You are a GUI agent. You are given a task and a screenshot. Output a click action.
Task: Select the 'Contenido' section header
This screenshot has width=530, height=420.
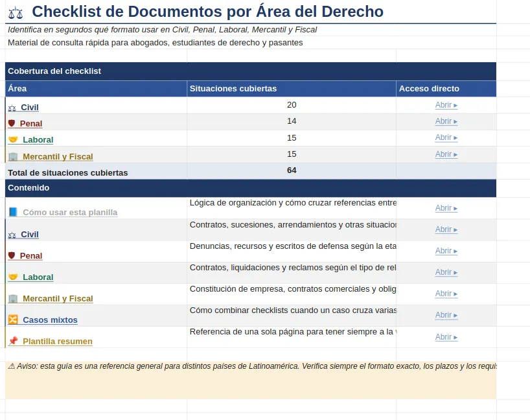(251, 188)
